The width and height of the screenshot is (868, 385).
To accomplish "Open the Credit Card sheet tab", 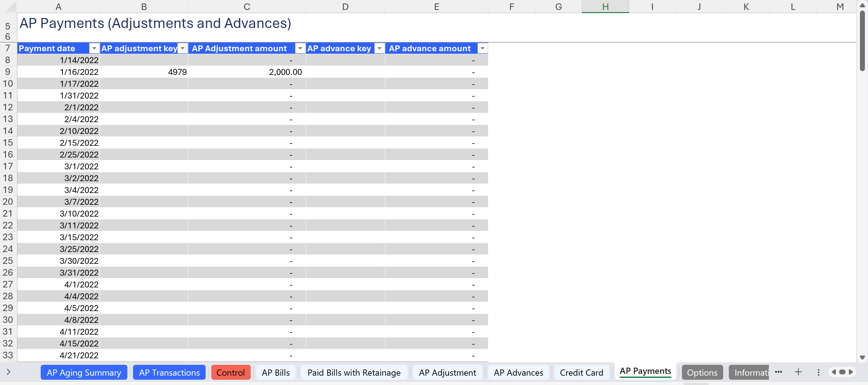I will [x=581, y=373].
